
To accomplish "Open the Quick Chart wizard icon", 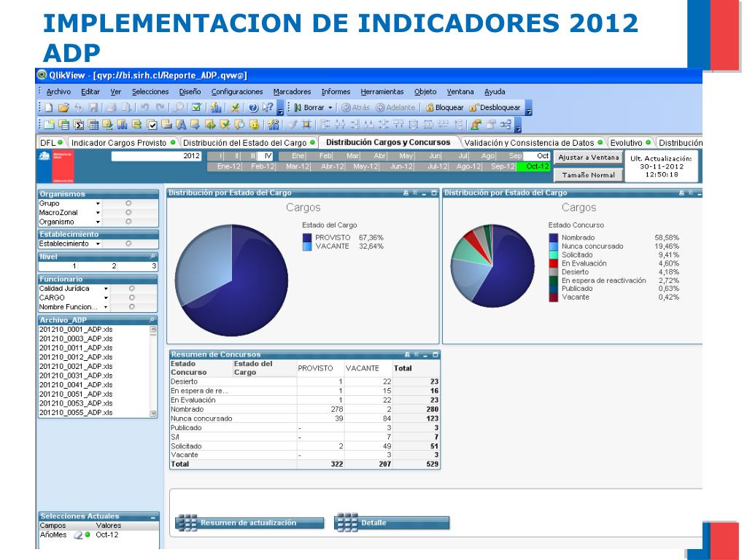I will pos(216,108).
